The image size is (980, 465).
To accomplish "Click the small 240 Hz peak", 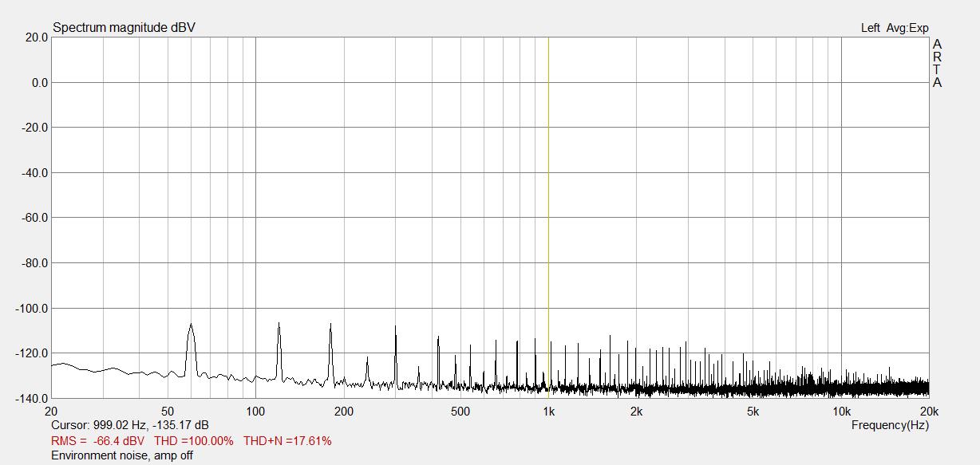I will tap(367, 369).
